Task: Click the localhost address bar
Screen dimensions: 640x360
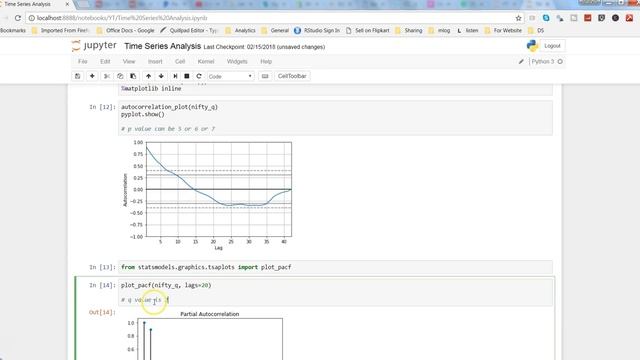Action: [269, 18]
